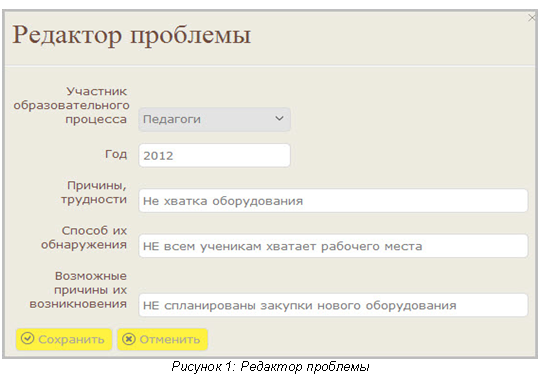The width and height of the screenshot is (541, 377).
Task: Close the Редактор проблемы dialog
Action: pos(531,18)
